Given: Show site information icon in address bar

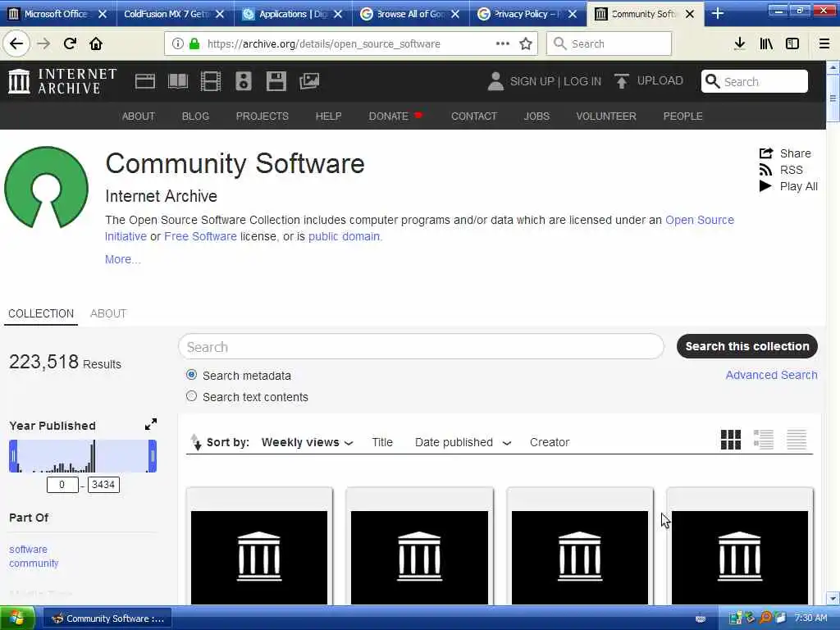Looking at the screenshot, I should click(x=177, y=44).
